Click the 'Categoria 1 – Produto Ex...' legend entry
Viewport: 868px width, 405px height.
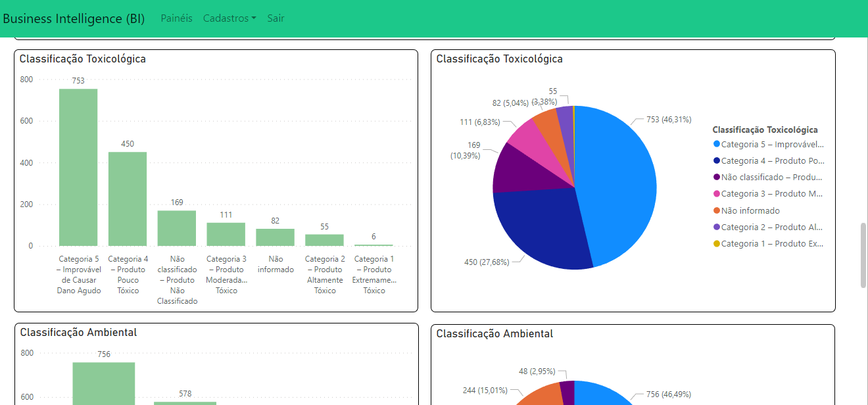click(769, 243)
